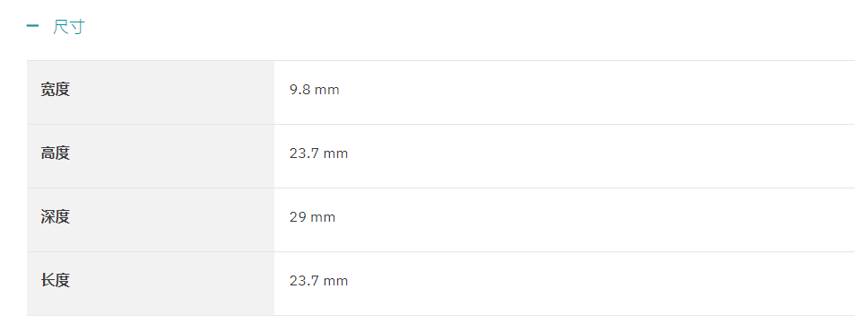The height and width of the screenshot is (333, 868).
Task: Select the full 23.7 mm height value
Action: point(319,153)
